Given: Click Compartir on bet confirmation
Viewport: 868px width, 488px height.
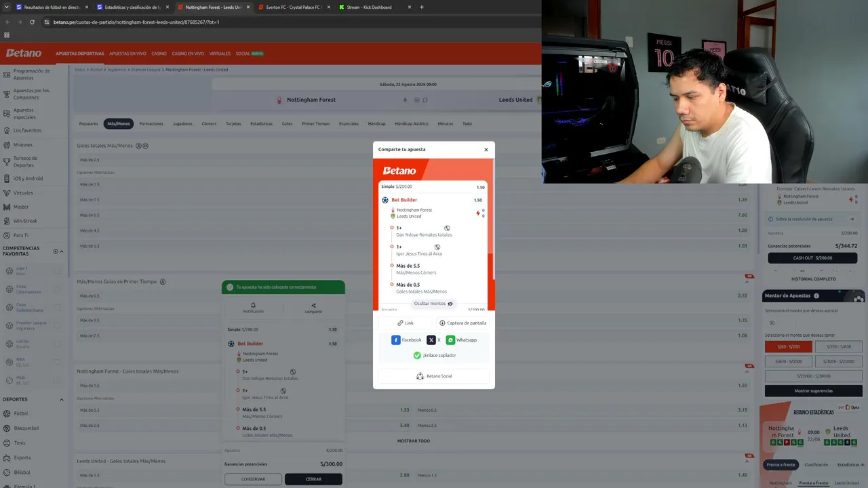Looking at the screenshot, I should [313, 308].
